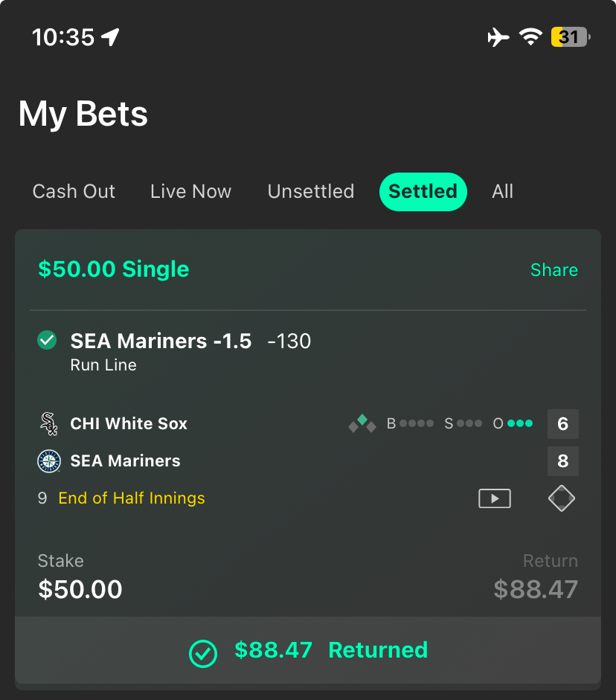This screenshot has height=700, width=616.
Task: Tap the airplane mode status icon
Action: click(x=498, y=37)
